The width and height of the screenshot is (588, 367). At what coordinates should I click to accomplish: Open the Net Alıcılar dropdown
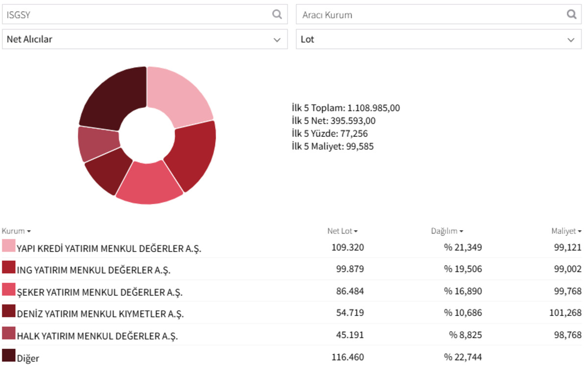tap(145, 39)
